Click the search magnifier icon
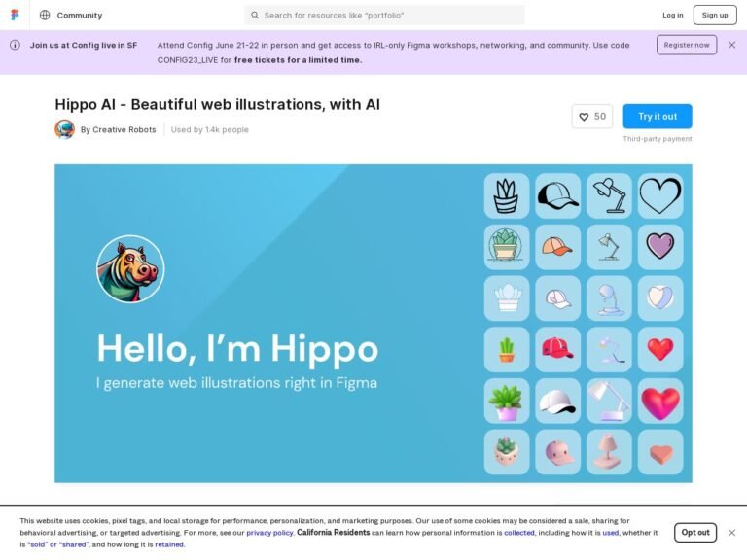 point(255,16)
